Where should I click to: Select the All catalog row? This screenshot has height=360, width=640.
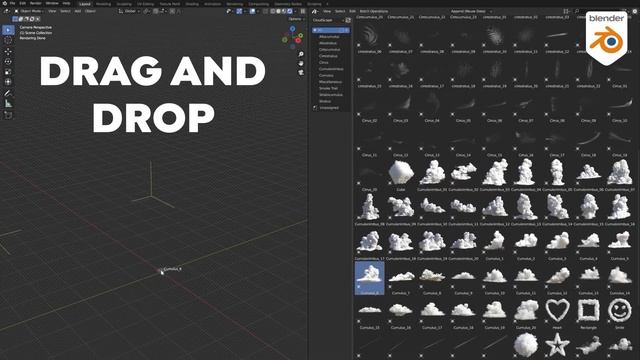[331, 30]
